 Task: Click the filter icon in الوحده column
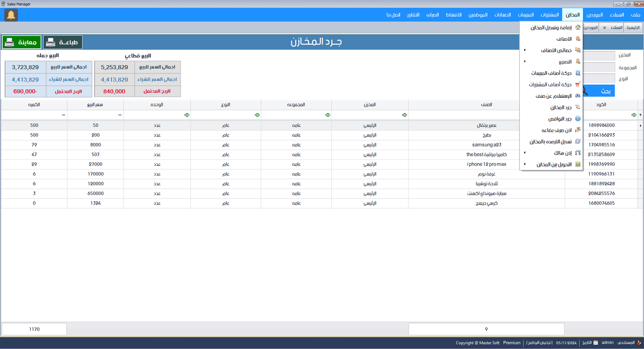(187, 115)
